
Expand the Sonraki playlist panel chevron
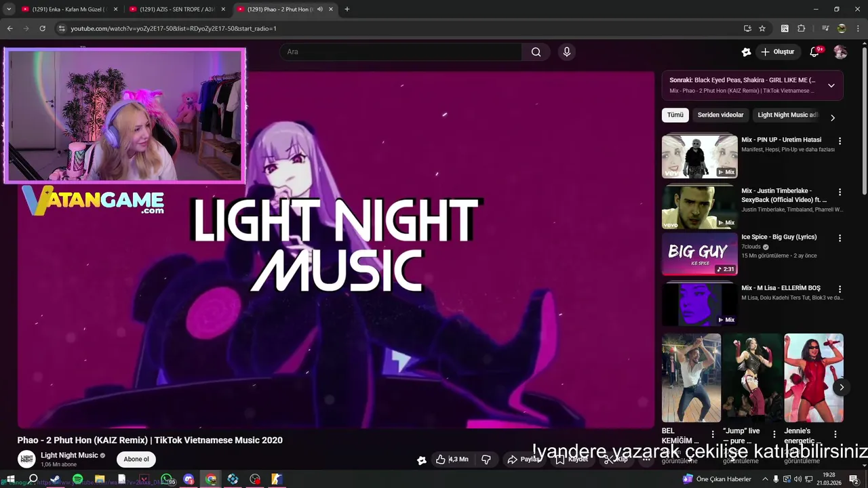point(831,85)
